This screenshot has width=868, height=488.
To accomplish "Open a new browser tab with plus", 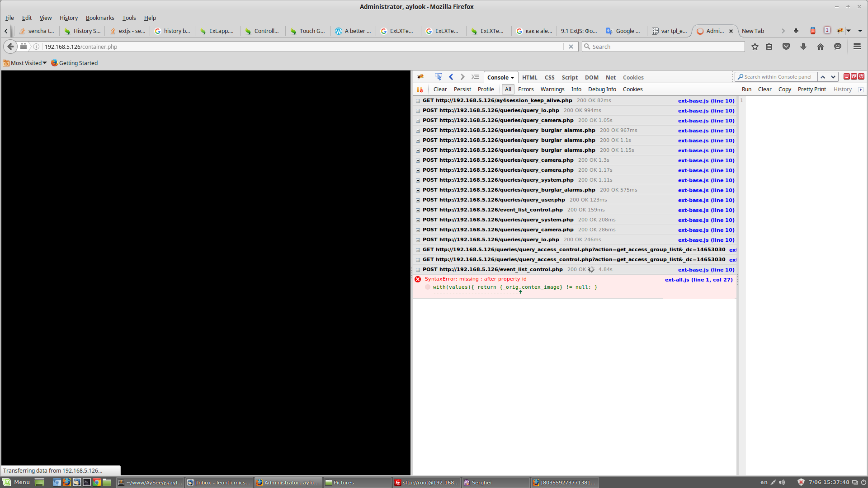I will click(796, 31).
